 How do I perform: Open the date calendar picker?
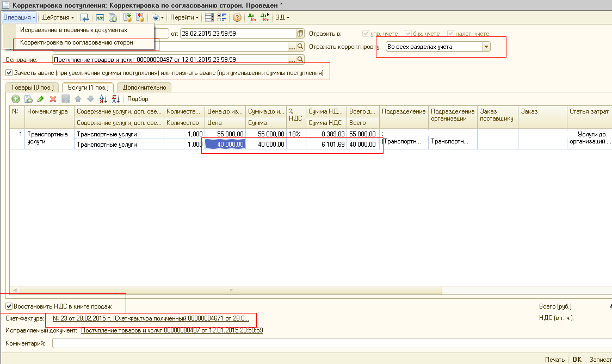(300, 34)
